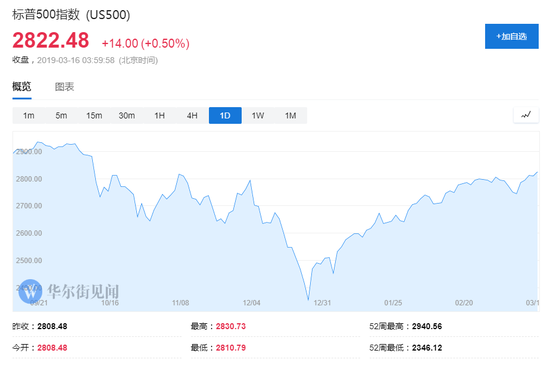Viewport: 550px width, 375px height.
Task: Click the current price 2822.48
Action: pyautogui.click(x=51, y=40)
